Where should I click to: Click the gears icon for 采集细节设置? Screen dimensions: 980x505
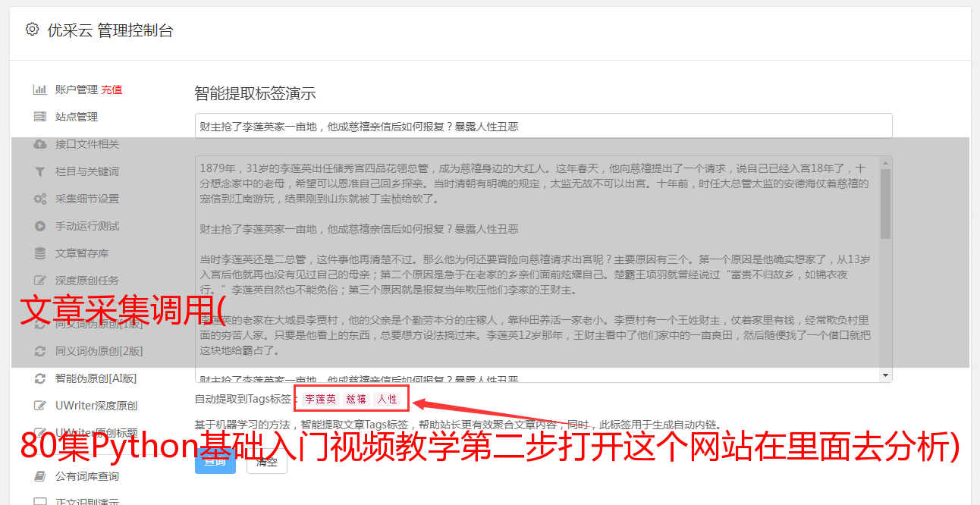point(40,199)
